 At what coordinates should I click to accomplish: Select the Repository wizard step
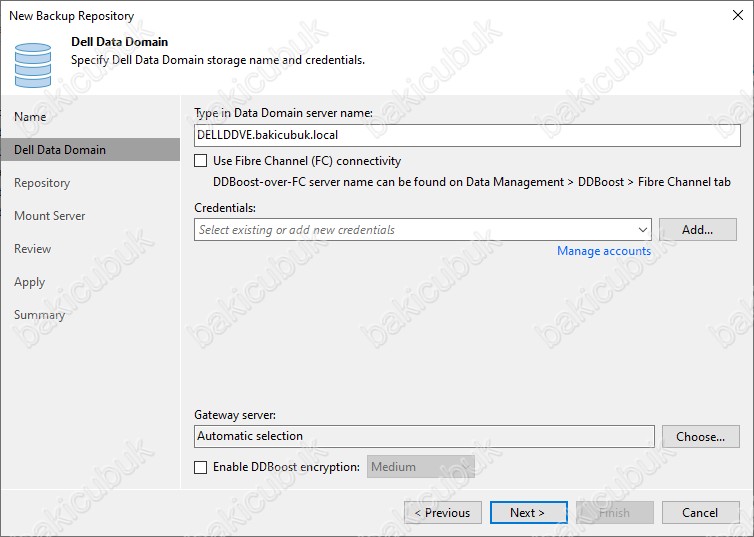click(x=42, y=183)
